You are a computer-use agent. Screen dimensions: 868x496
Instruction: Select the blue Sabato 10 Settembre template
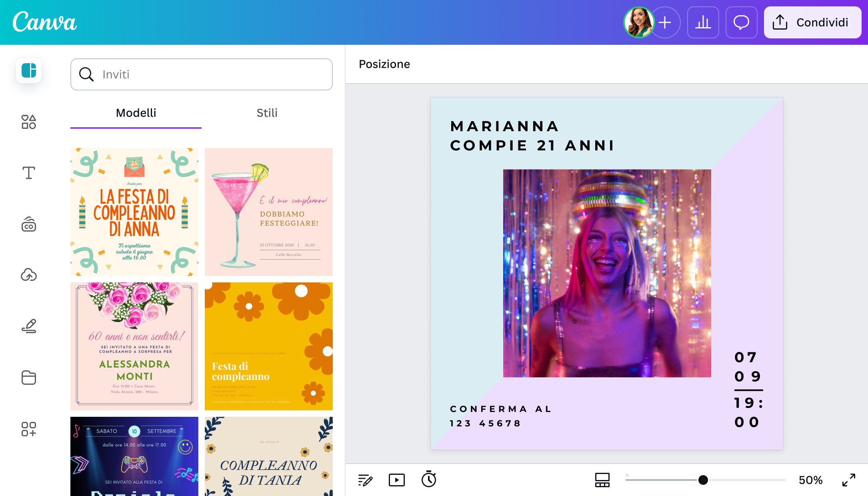tap(134, 456)
